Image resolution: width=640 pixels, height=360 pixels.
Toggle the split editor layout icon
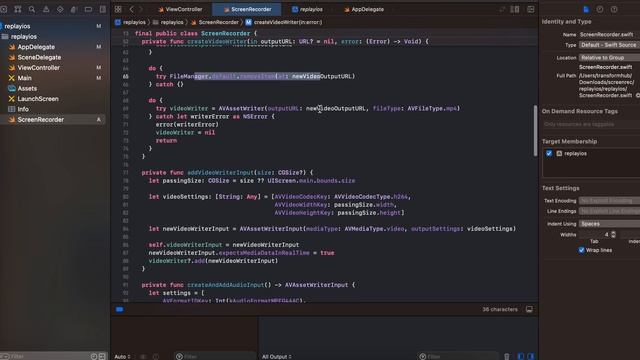tap(515, 9)
